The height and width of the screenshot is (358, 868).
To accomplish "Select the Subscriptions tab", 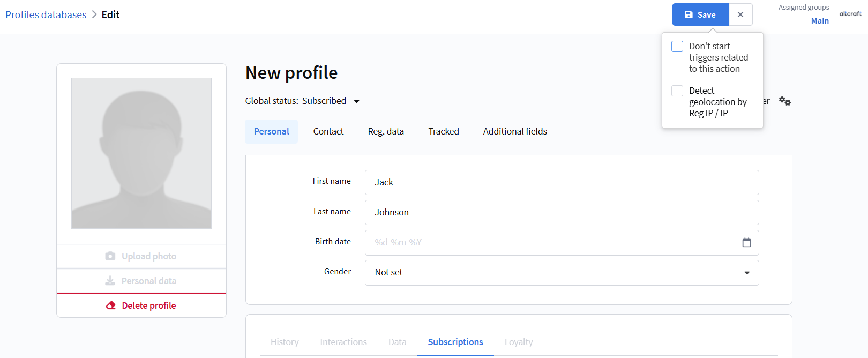I will pyautogui.click(x=455, y=342).
